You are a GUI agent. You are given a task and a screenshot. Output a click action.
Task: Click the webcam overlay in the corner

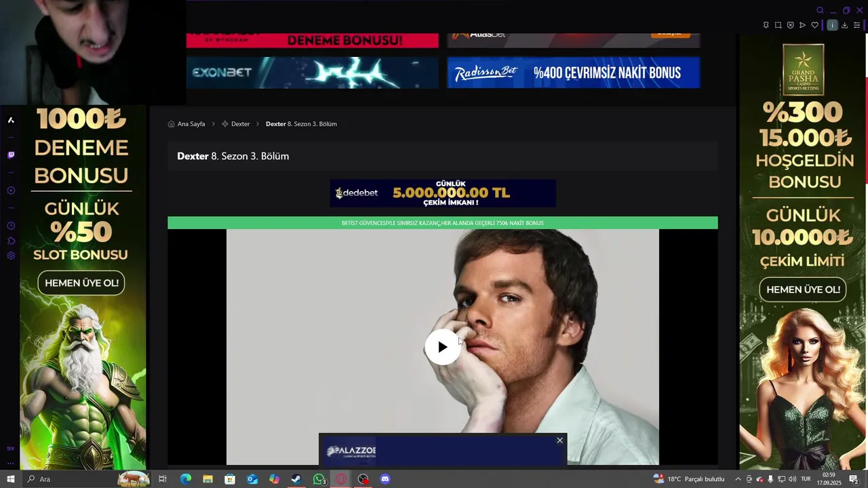click(93, 52)
